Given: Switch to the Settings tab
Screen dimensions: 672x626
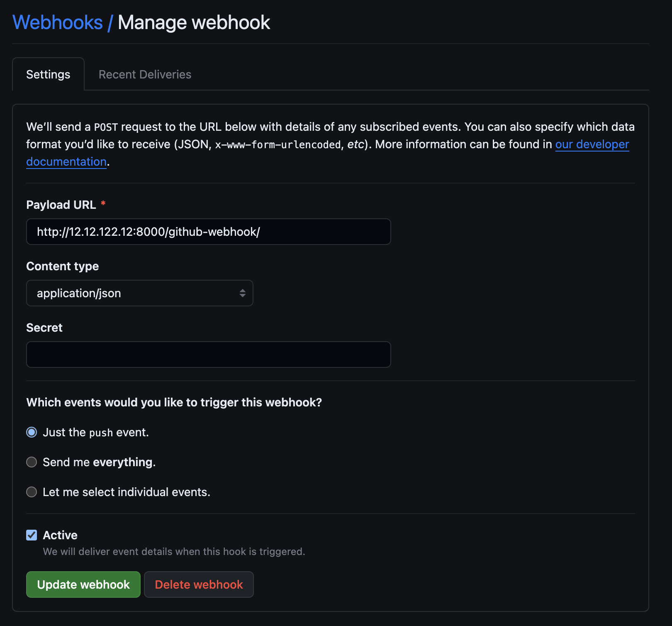Looking at the screenshot, I should (48, 74).
